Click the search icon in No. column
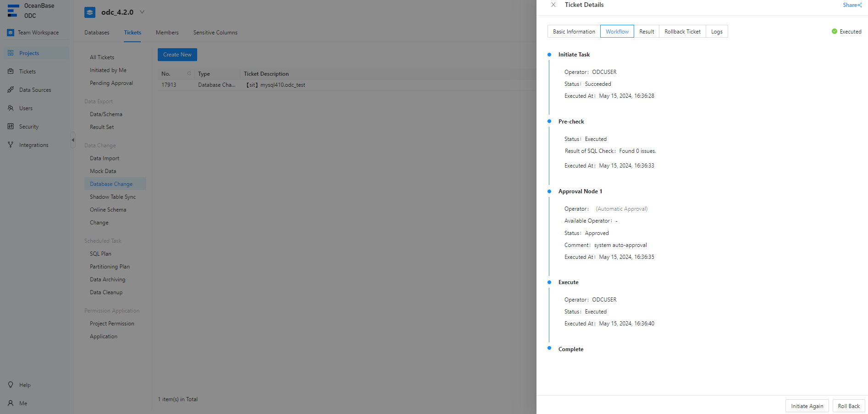This screenshot has width=868, height=414. 189,74
